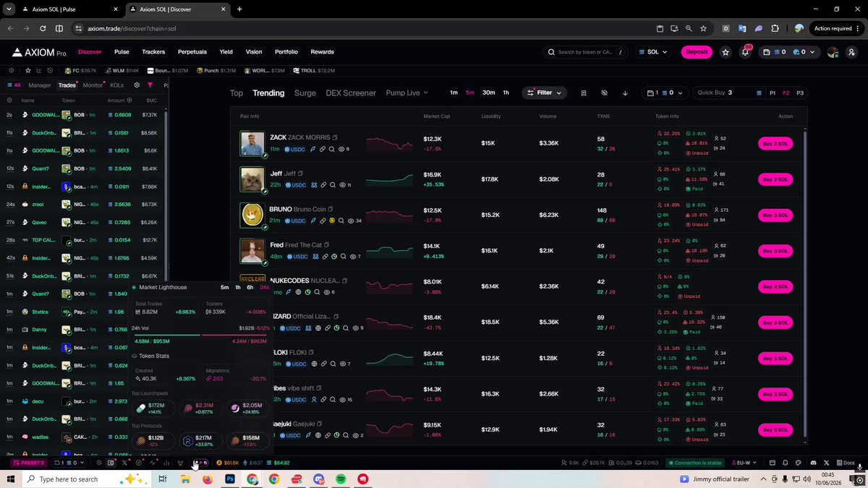Select 24h in Market Lighthouse popup
This screenshot has width=868, height=488.
click(265, 287)
